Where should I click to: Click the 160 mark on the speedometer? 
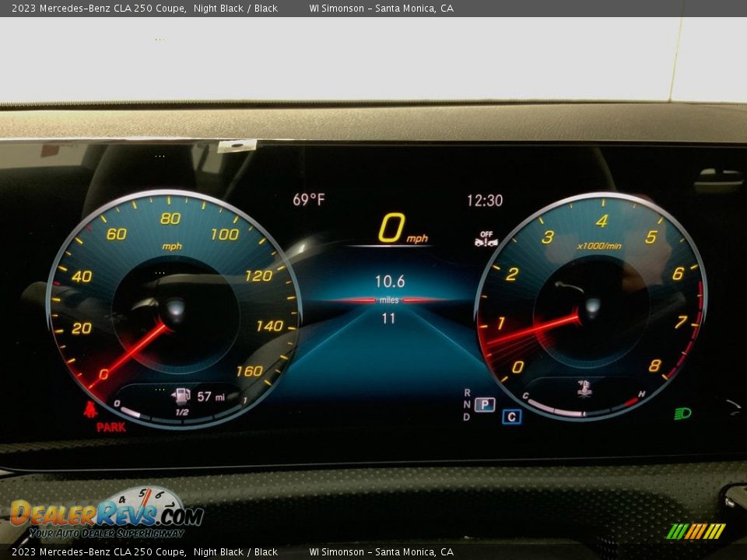pyautogui.click(x=249, y=370)
